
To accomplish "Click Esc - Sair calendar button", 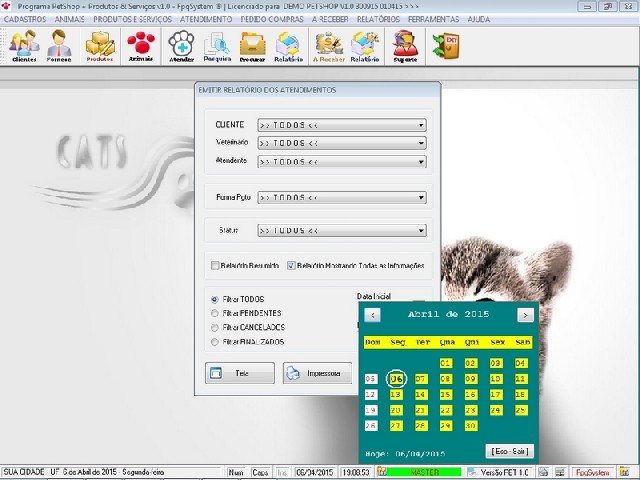I will [510, 451].
